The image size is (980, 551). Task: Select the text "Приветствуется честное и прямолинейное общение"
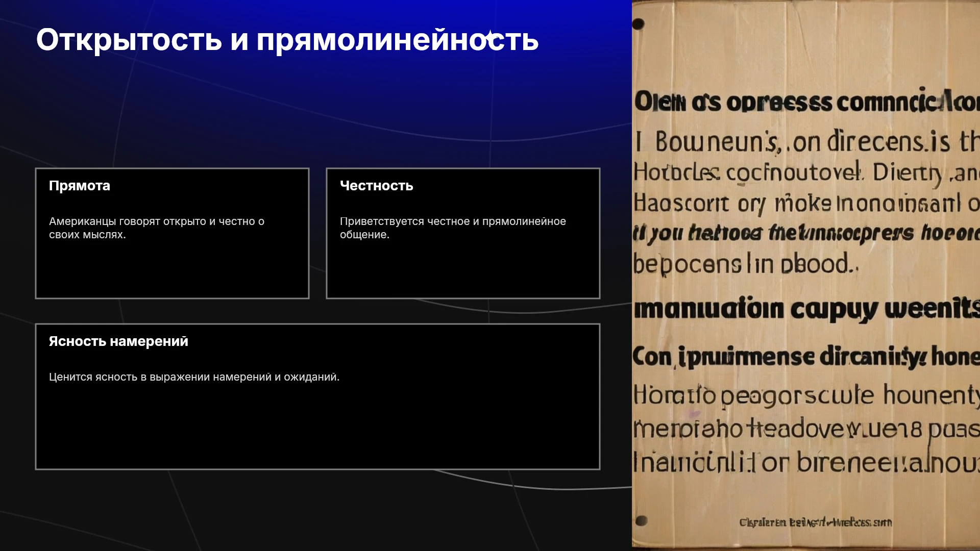[453, 228]
